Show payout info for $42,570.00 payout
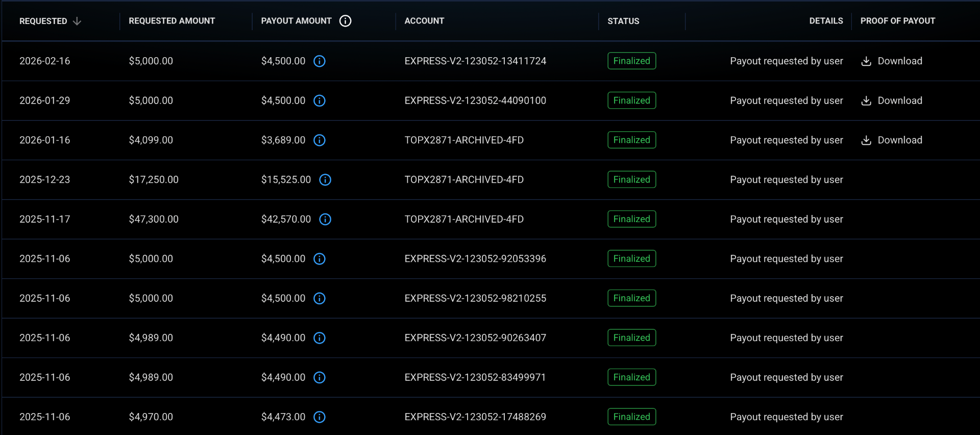The width and height of the screenshot is (980, 435). tap(325, 220)
